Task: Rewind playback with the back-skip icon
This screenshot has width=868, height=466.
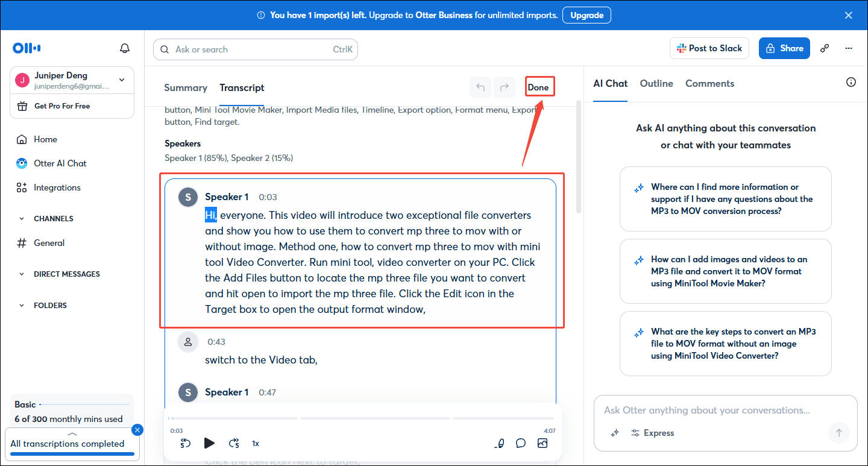Action: [186, 443]
